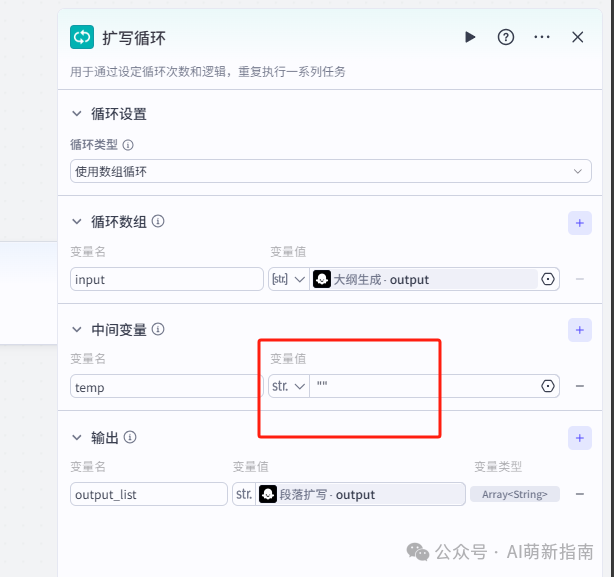Remove the output_list variable row
This screenshot has width=614, height=577.
(580, 494)
